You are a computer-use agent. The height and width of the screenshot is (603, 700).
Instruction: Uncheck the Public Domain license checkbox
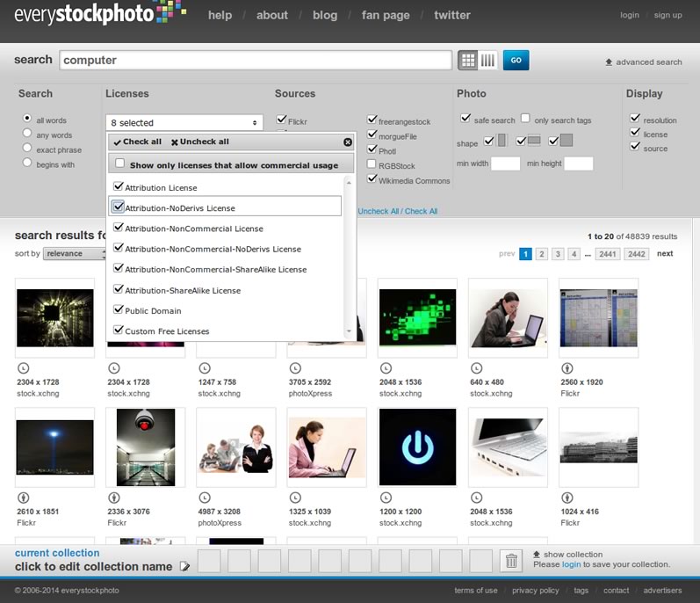click(x=119, y=310)
